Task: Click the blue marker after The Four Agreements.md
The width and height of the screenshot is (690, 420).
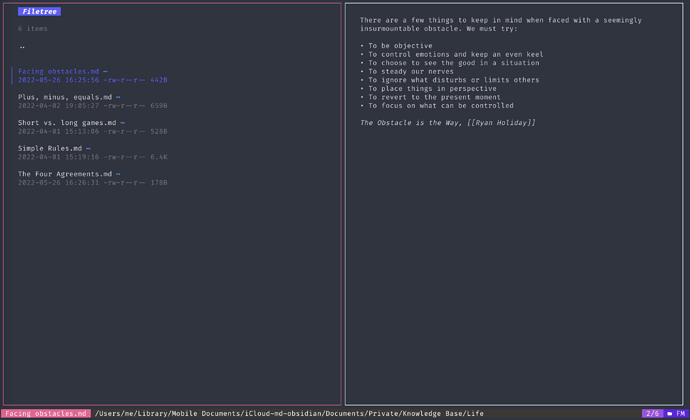Action: tap(118, 174)
